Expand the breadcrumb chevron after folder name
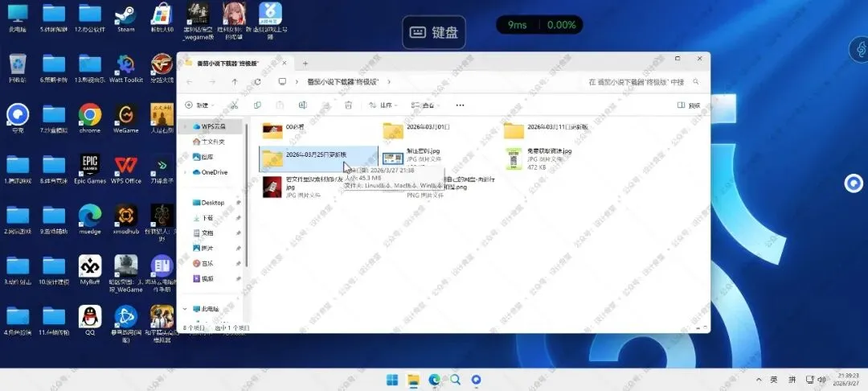Viewport: 868px width, 391px height. [x=389, y=81]
